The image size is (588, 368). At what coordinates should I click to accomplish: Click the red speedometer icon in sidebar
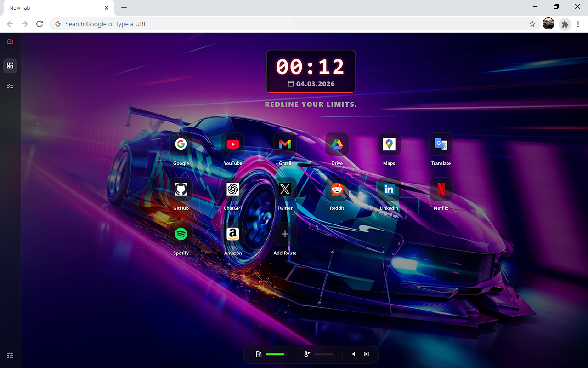[10, 41]
